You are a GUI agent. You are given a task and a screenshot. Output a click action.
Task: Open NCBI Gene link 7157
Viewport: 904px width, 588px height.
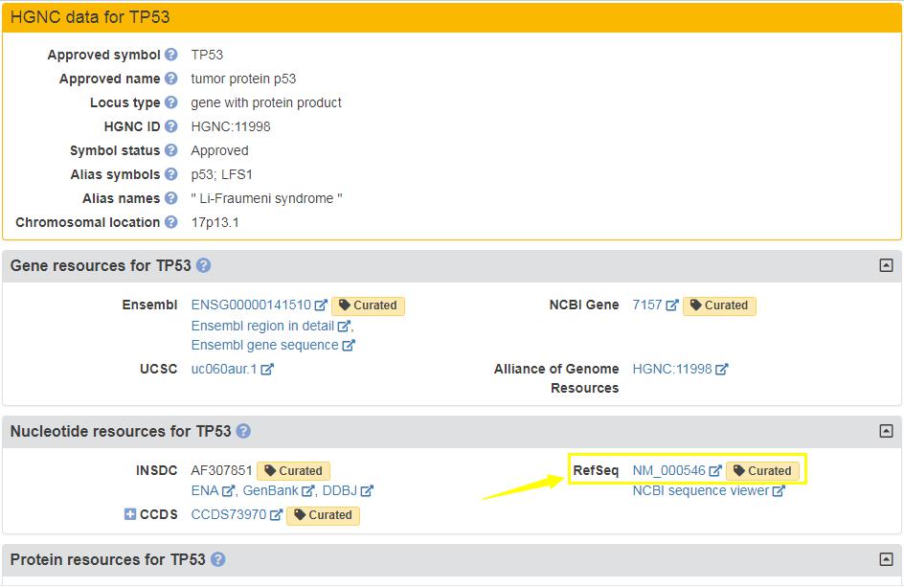(x=647, y=305)
